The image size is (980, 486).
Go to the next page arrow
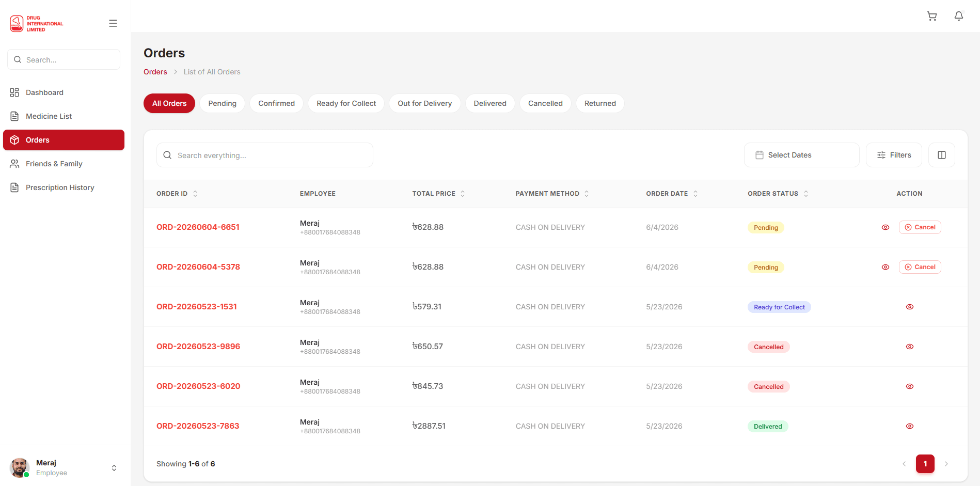[946, 464]
